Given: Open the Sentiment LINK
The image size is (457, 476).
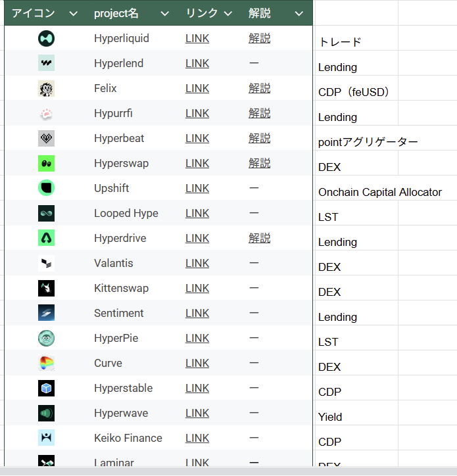Looking at the screenshot, I should 197,313.
